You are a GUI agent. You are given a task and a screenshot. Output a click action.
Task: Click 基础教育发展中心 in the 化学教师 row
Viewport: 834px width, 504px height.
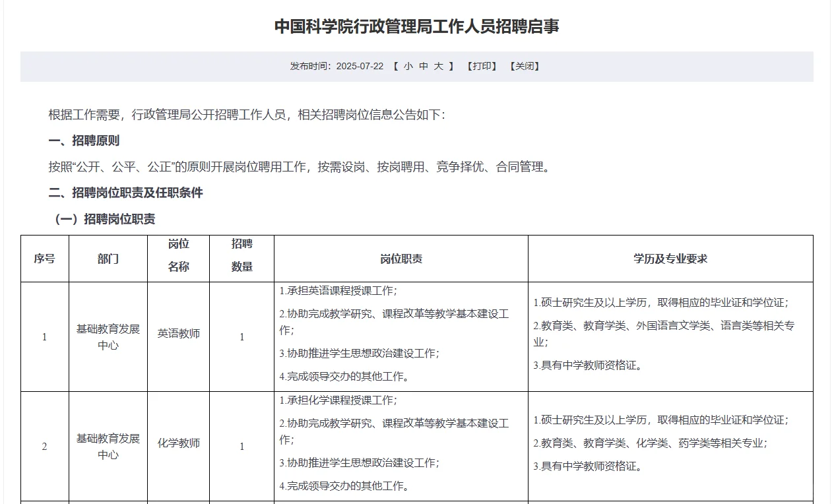coord(108,446)
